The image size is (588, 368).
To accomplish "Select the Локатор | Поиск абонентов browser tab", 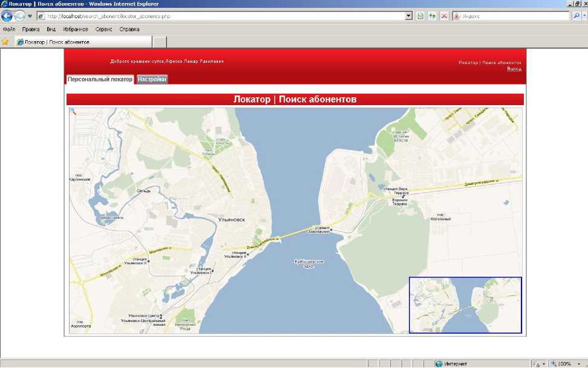I will coord(83,42).
